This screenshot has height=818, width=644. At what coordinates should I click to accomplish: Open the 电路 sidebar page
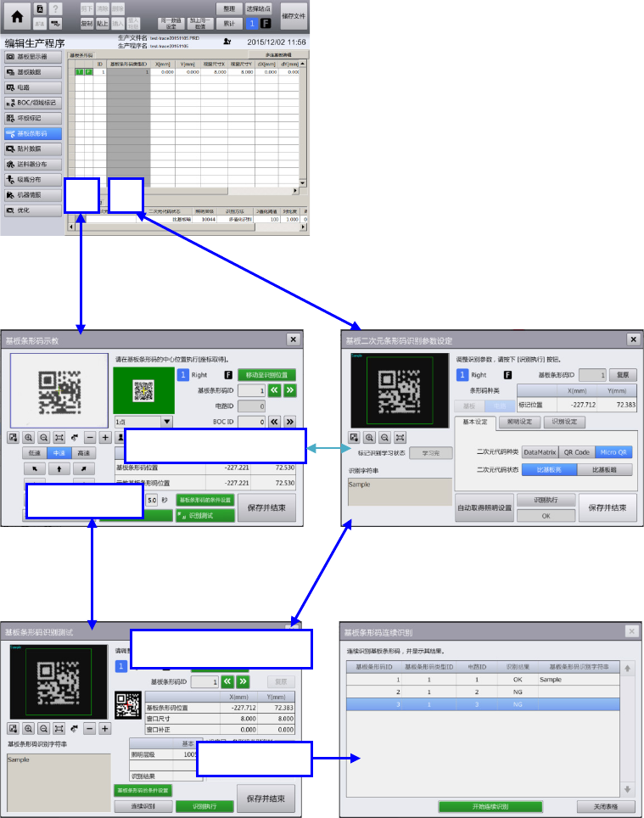(33, 87)
